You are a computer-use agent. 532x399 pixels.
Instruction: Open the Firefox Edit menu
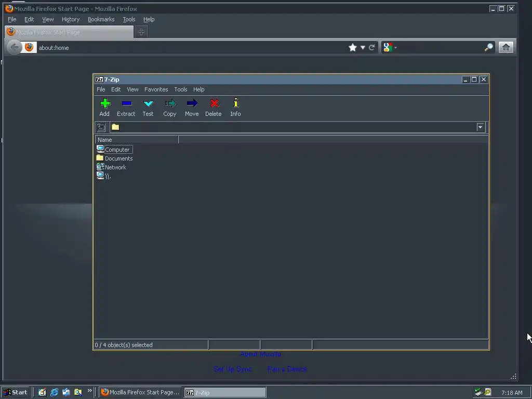pos(29,19)
